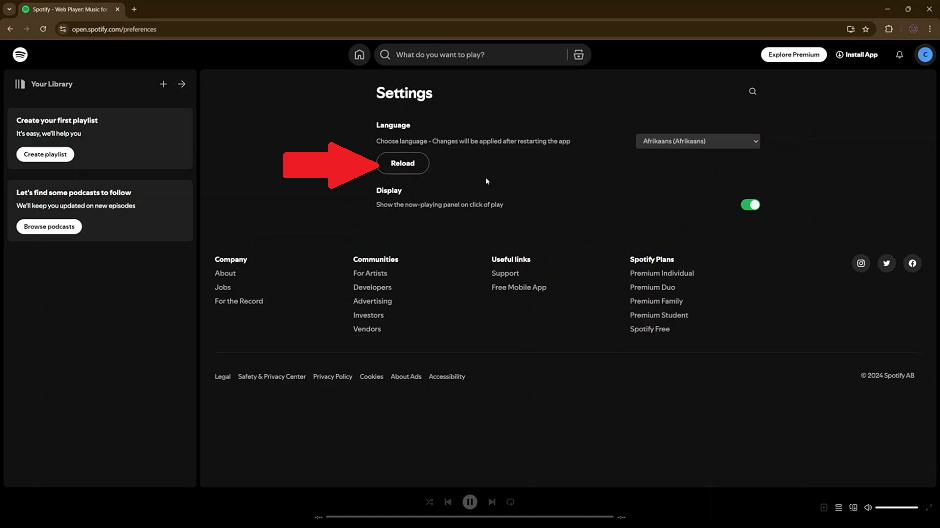Viewport: 940px width, 528px height.
Task: Click Create playlist button
Action: tap(45, 154)
